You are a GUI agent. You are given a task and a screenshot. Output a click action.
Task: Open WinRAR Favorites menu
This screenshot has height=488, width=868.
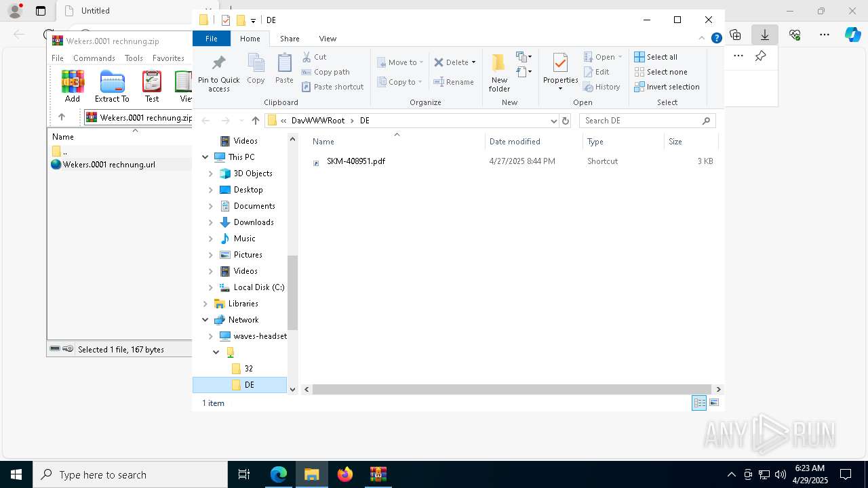(x=168, y=58)
